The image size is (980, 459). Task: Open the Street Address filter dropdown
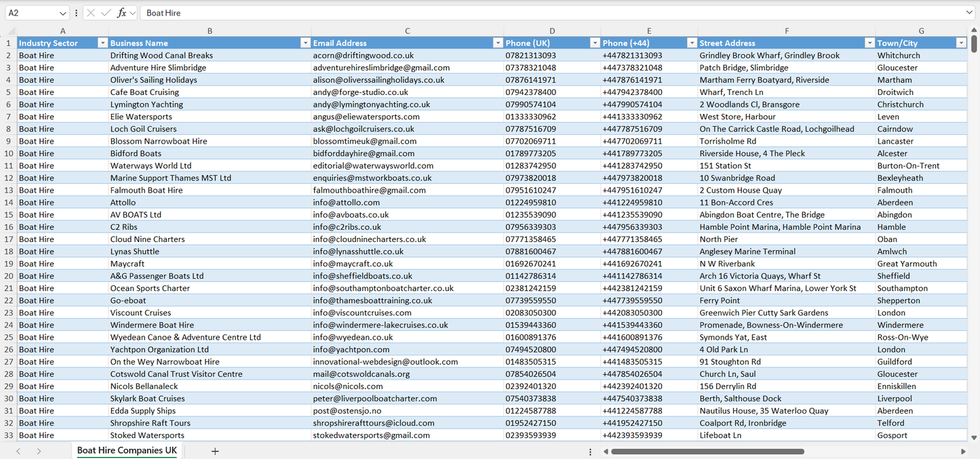click(x=869, y=43)
